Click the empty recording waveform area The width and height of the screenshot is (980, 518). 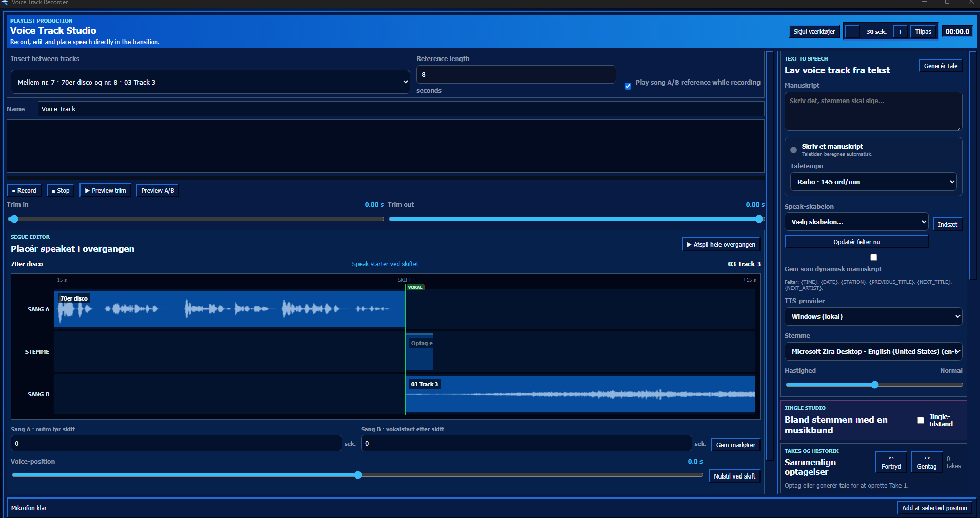[386, 146]
